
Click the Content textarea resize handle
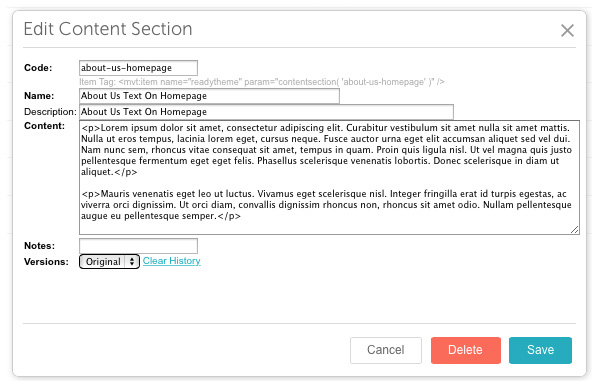click(574, 230)
